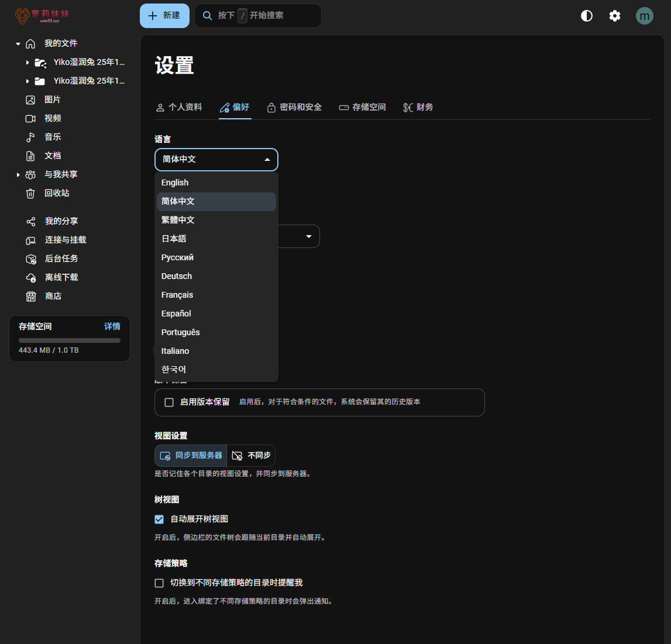Image resolution: width=671 pixels, height=644 pixels.
Task: Go to the 商店 store page
Action: click(x=53, y=296)
